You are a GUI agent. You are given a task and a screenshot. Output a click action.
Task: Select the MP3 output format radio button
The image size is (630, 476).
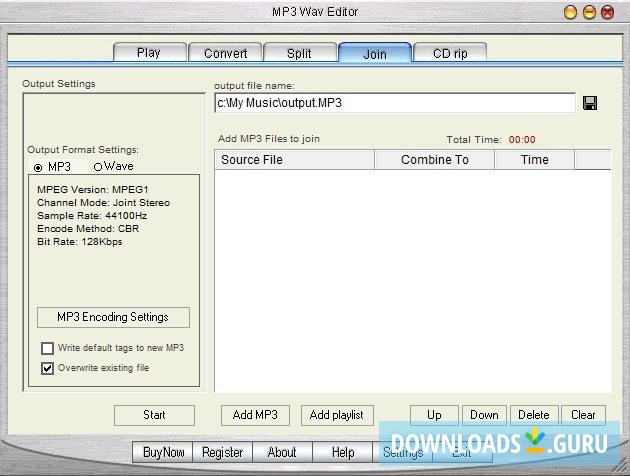tap(38, 168)
